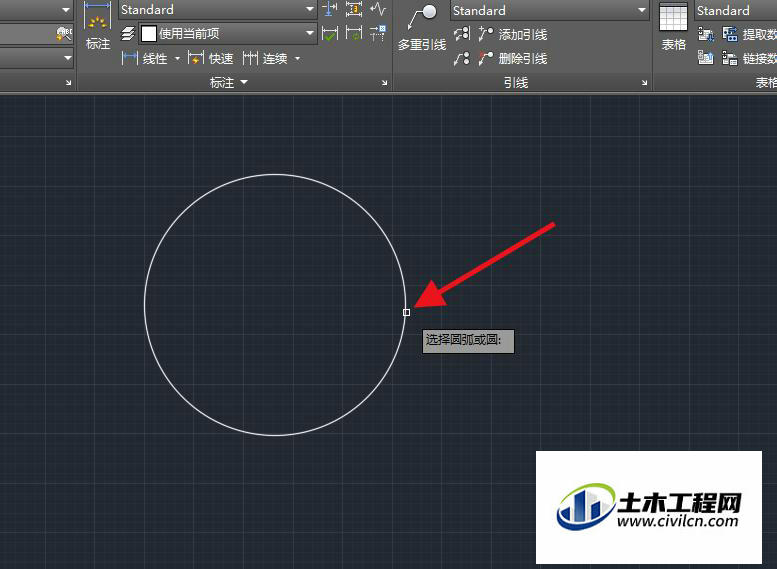Click the dimension Break icon

(330, 9)
